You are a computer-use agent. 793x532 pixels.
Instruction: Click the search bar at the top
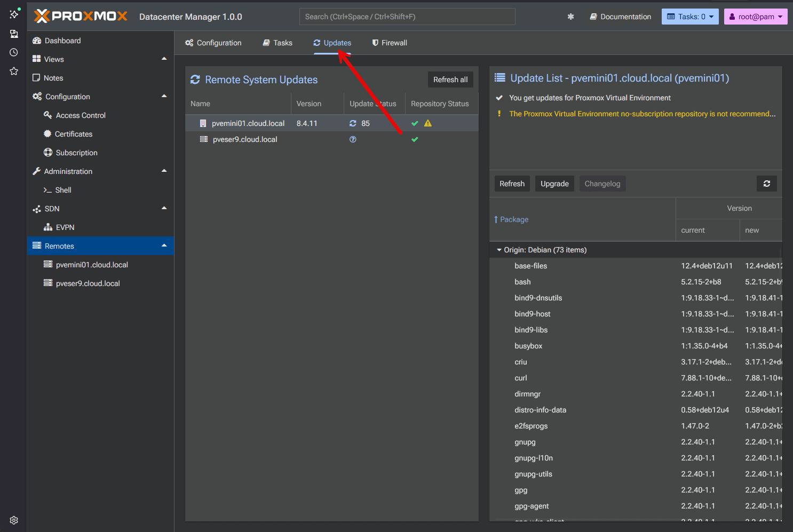[x=407, y=16]
